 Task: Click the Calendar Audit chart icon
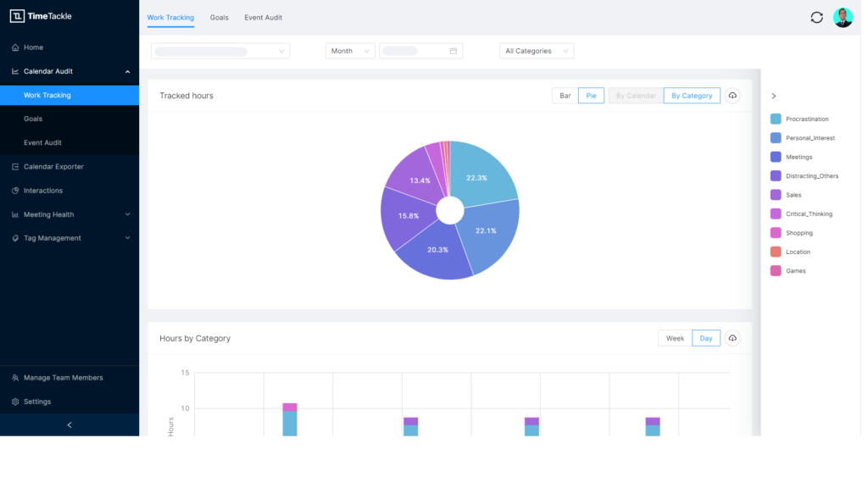pos(15,71)
